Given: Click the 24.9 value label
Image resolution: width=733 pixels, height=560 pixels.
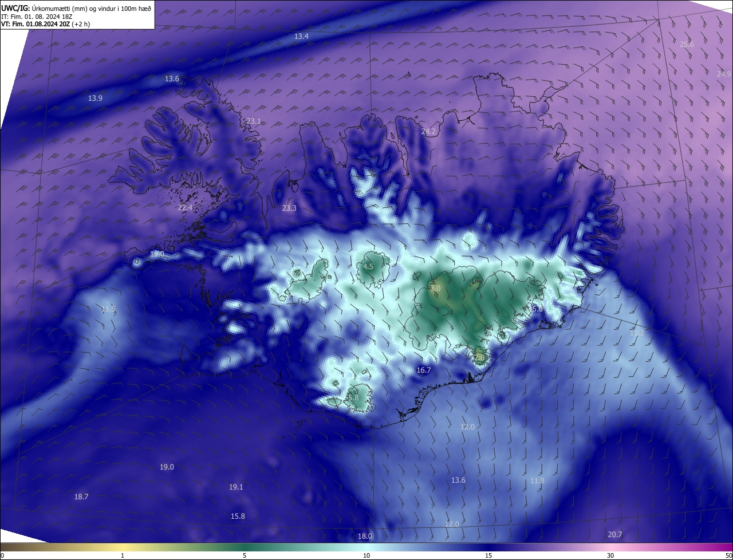Looking at the screenshot, I should pos(724,74).
